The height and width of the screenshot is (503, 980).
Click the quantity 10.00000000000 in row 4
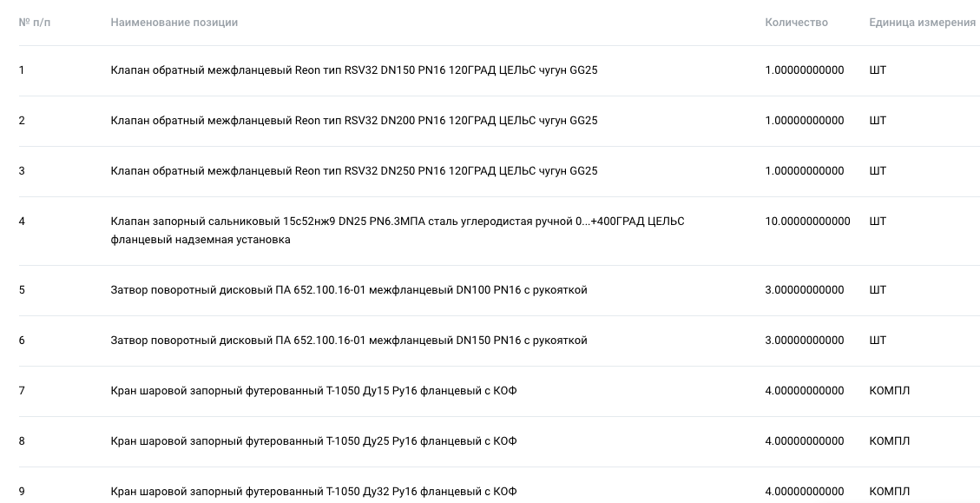(807, 222)
